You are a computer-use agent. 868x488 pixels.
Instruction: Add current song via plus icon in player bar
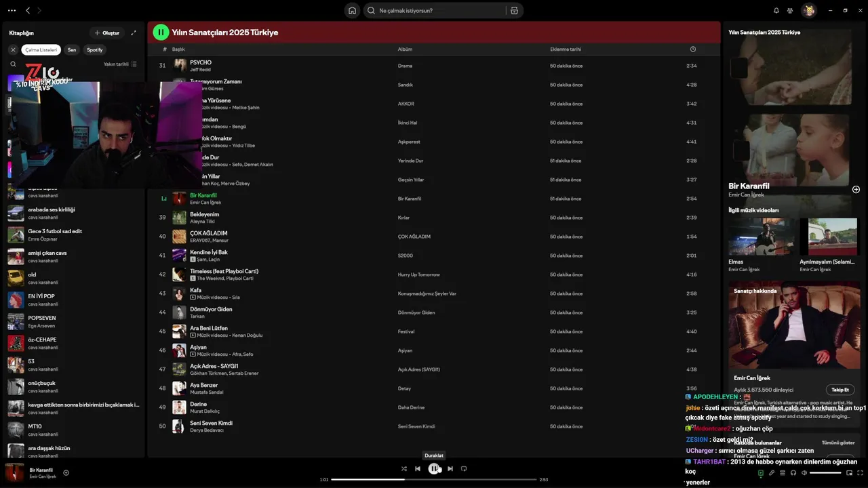66,472
